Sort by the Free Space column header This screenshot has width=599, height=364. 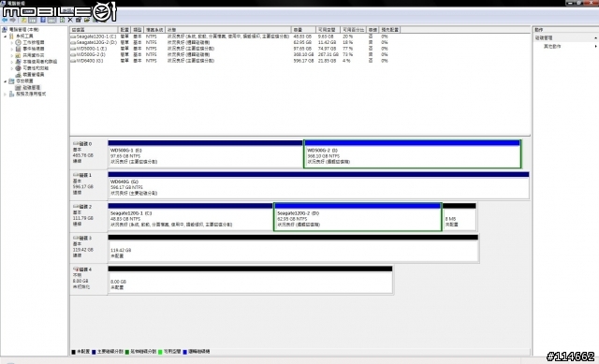click(328, 30)
